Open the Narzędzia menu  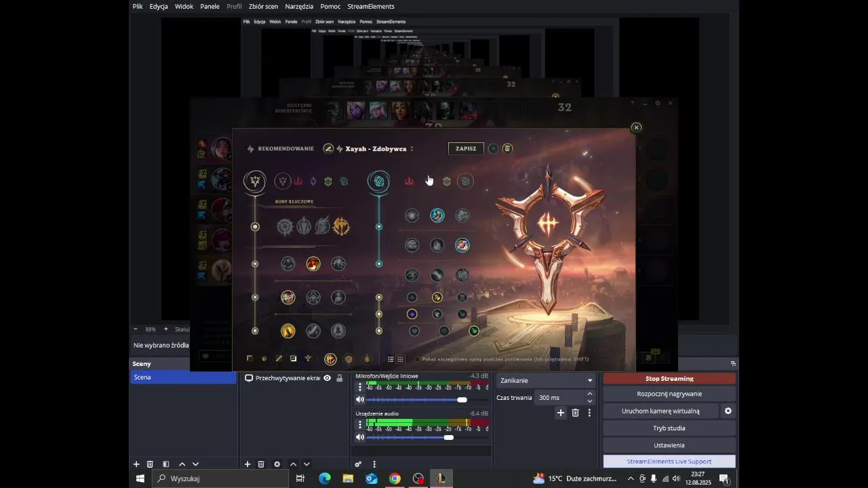coord(299,6)
